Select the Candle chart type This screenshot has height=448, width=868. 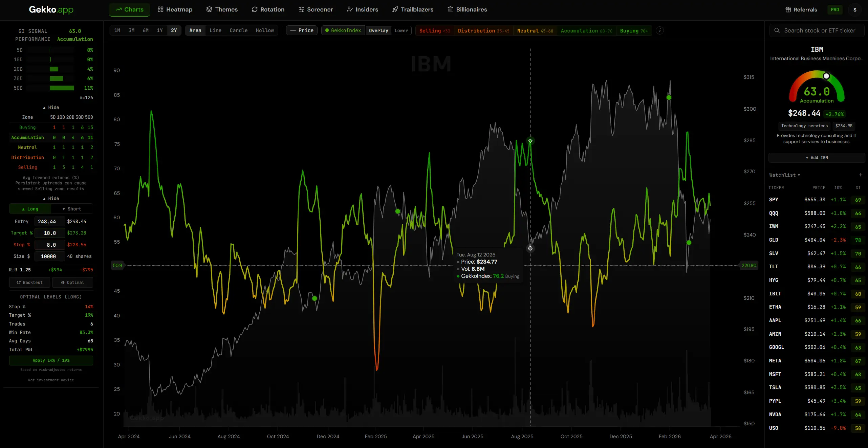pos(238,30)
